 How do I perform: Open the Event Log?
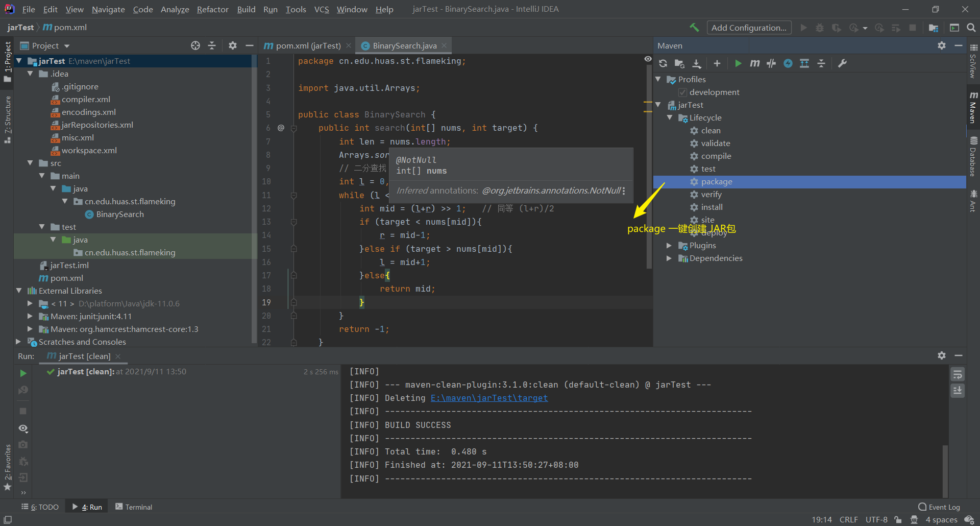click(939, 507)
